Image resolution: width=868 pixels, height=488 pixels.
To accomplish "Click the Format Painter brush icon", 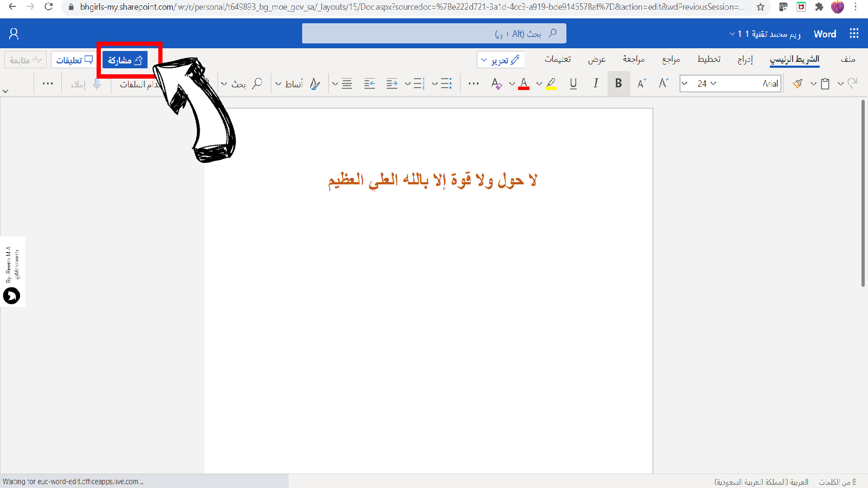I will (797, 84).
